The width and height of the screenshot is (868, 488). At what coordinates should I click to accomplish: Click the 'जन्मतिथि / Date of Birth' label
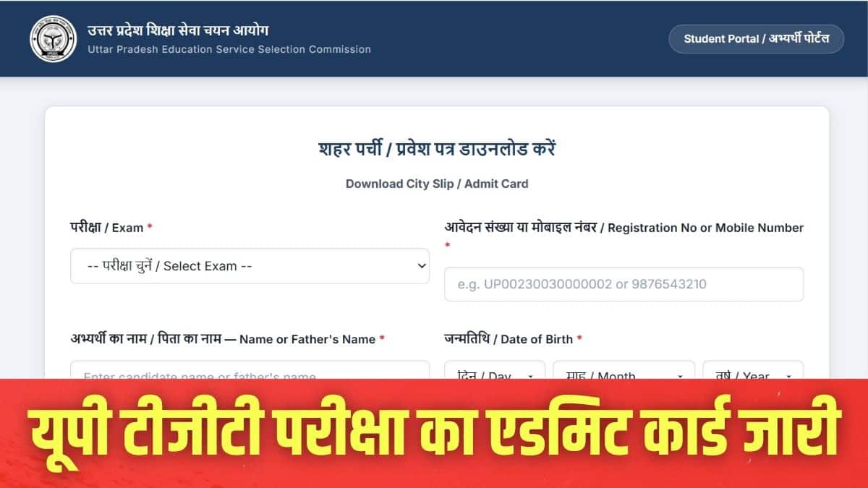(x=513, y=339)
